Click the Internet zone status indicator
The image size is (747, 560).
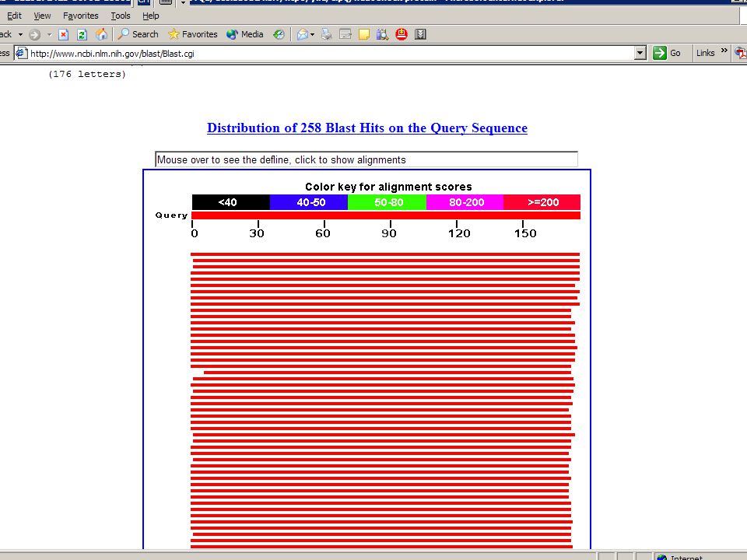point(680,557)
